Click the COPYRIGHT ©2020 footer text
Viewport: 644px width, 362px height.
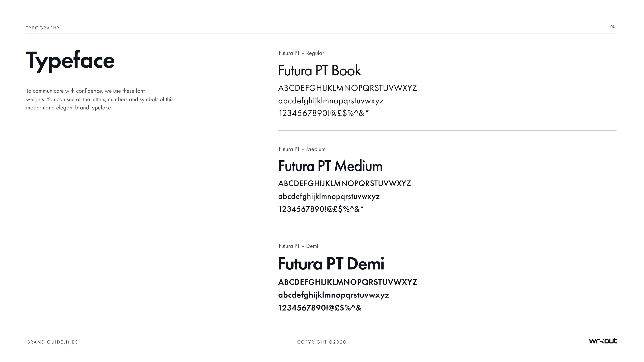pyautogui.click(x=321, y=342)
